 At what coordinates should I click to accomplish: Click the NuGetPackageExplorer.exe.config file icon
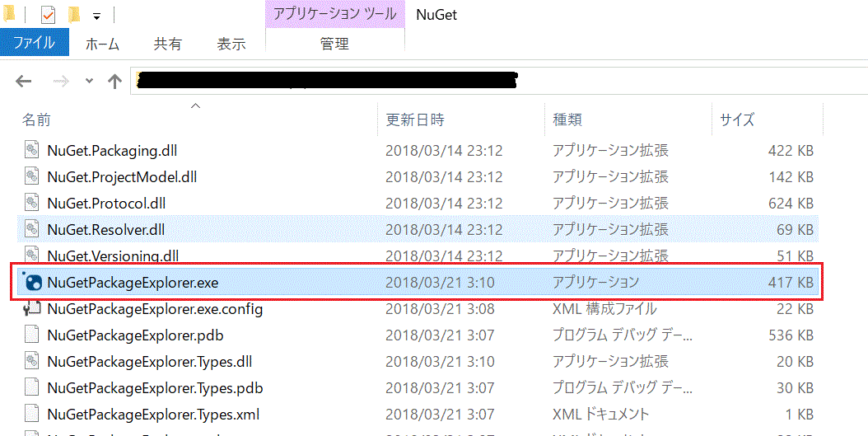(32, 308)
